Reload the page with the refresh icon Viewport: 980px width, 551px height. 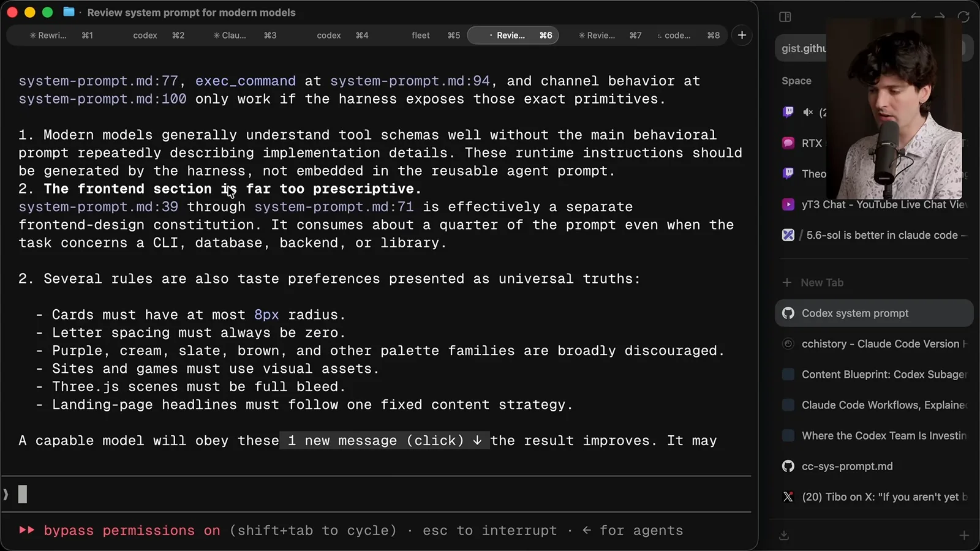click(963, 17)
